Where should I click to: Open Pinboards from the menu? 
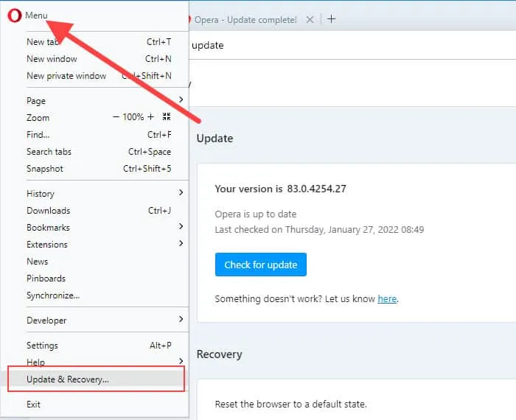tap(99, 279)
